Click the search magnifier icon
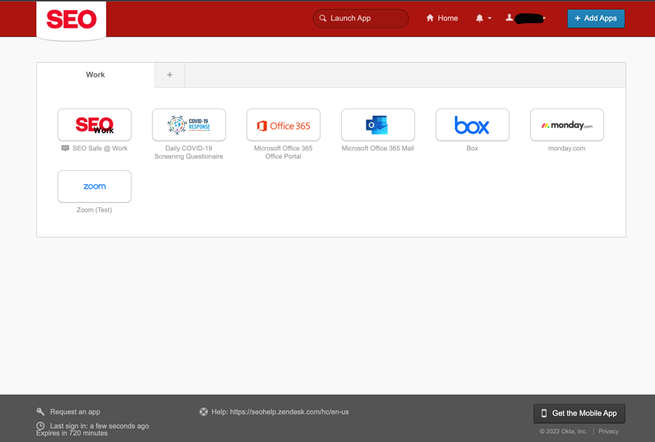This screenshot has width=655, height=442. click(x=322, y=18)
